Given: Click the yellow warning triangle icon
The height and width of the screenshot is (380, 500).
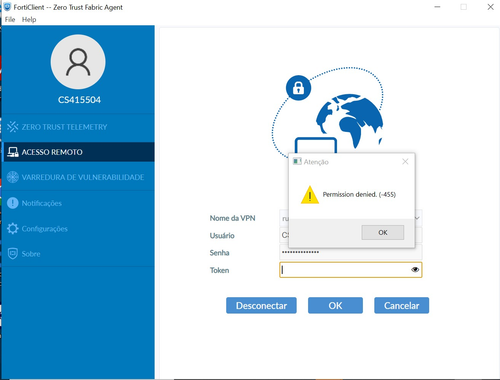Looking at the screenshot, I should click(x=310, y=195).
